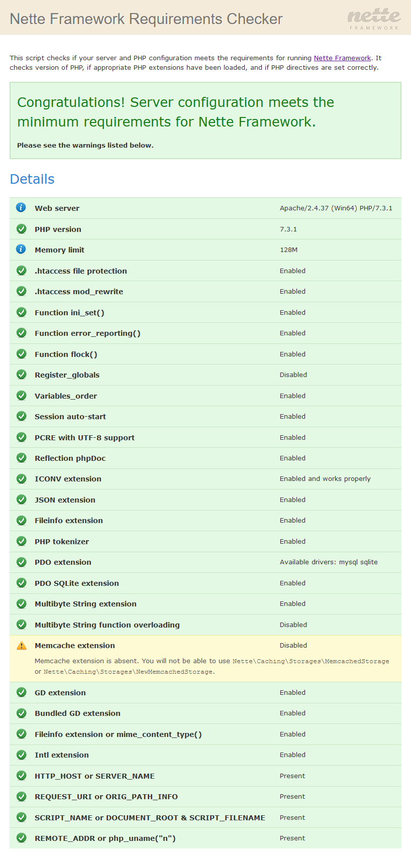Open the Nette Framework hyperlink

point(342,58)
